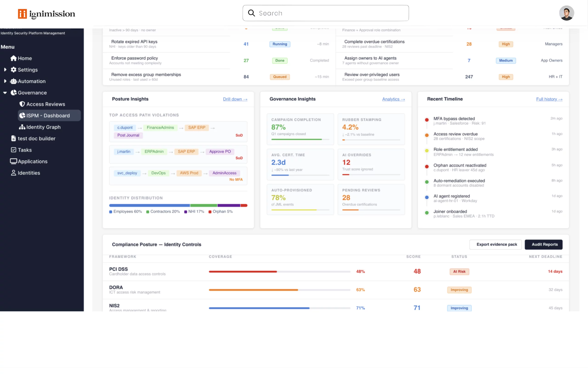
Task: Click the Applications monitor icon
Action: pyautogui.click(x=13, y=161)
